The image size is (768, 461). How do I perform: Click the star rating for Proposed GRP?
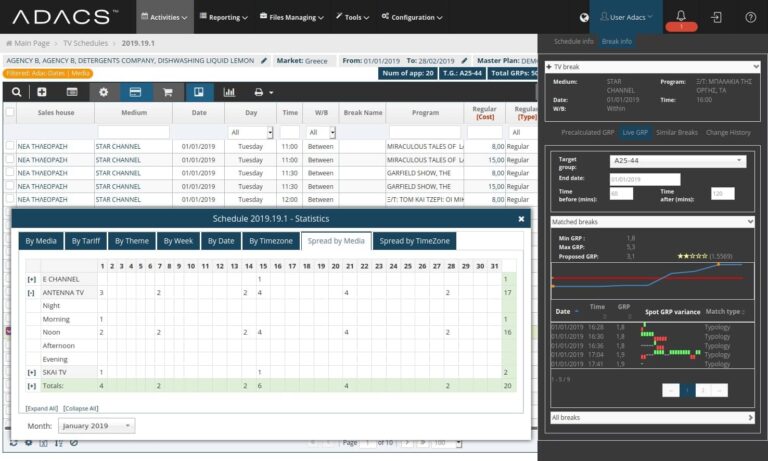(691, 256)
